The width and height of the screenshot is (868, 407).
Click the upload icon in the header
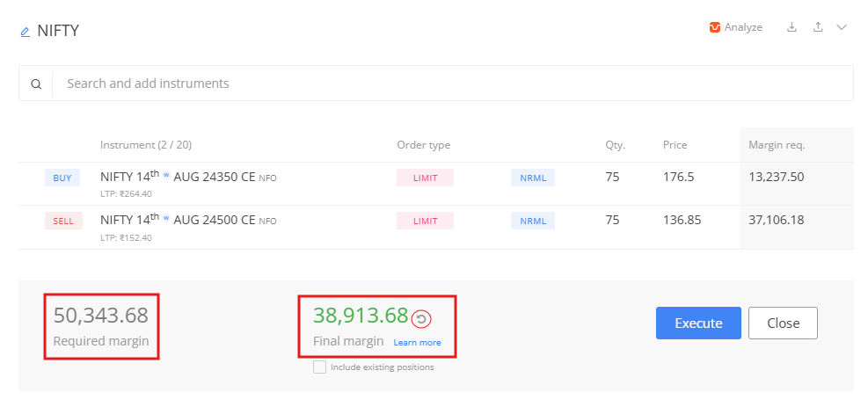[818, 27]
